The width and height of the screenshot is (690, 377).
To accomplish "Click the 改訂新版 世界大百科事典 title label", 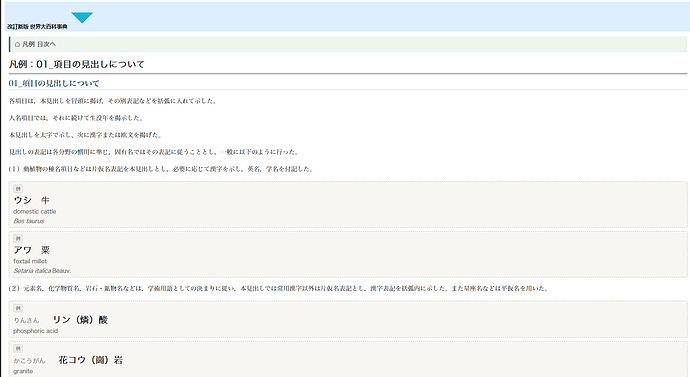I will coord(37,27).
